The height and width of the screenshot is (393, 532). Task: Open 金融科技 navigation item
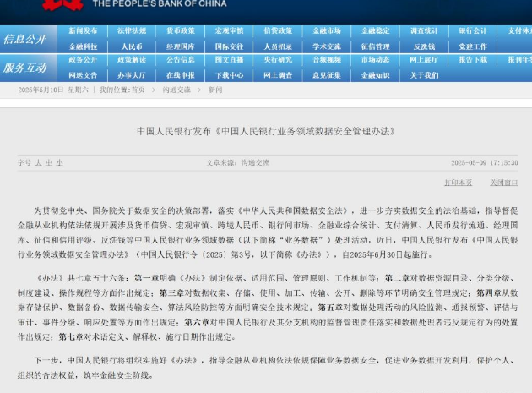(x=83, y=46)
